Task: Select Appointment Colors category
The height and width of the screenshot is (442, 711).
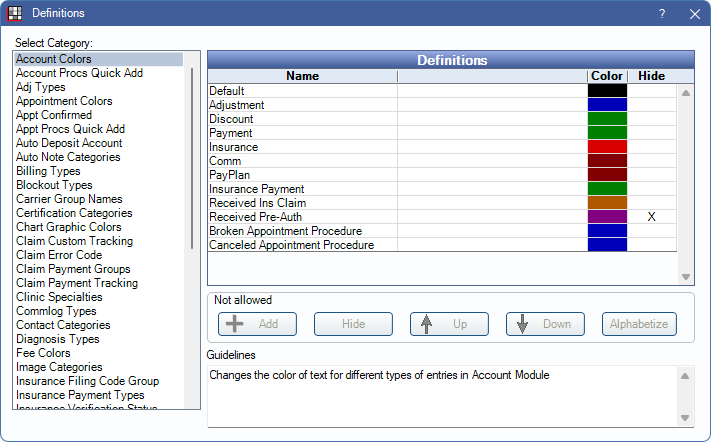Action: (x=64, y=101)
